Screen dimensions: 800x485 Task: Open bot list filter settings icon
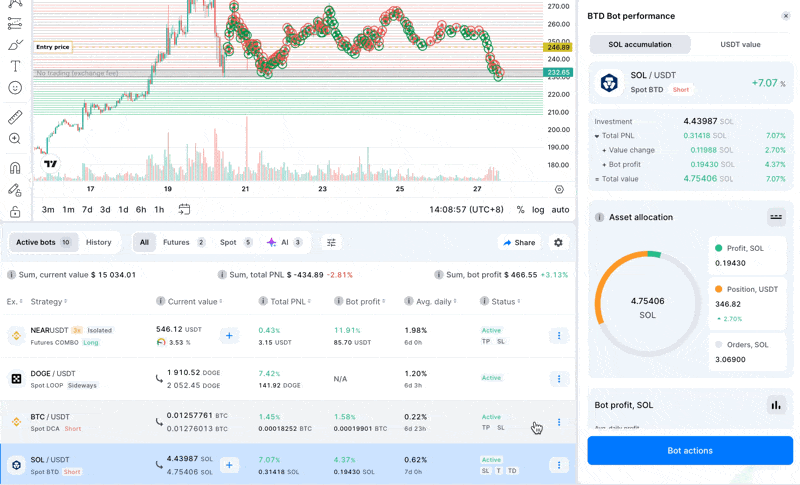click(331, 242)
